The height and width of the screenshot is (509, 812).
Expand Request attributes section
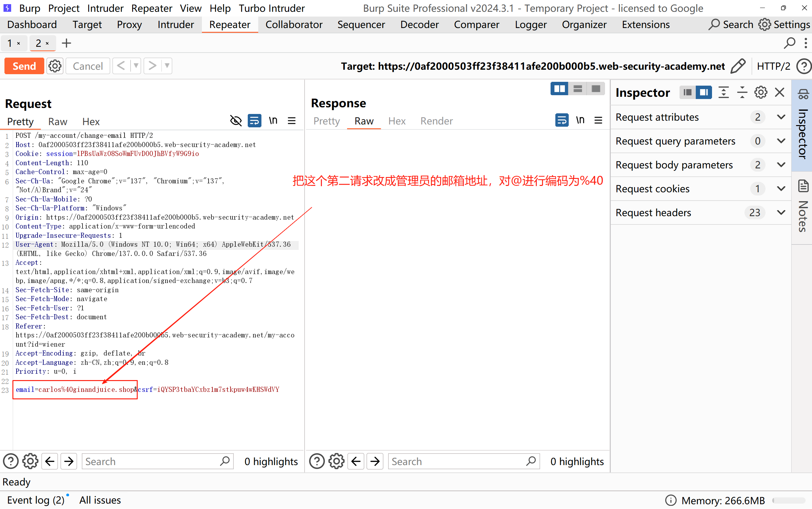[781, 117]
